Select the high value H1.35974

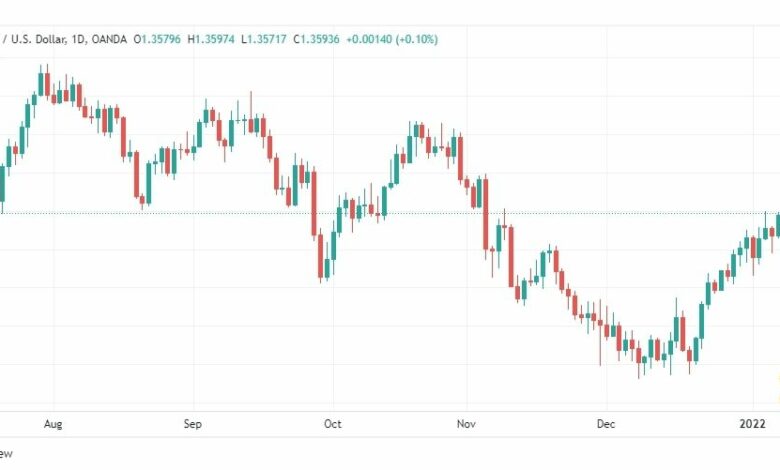point(211,39)
